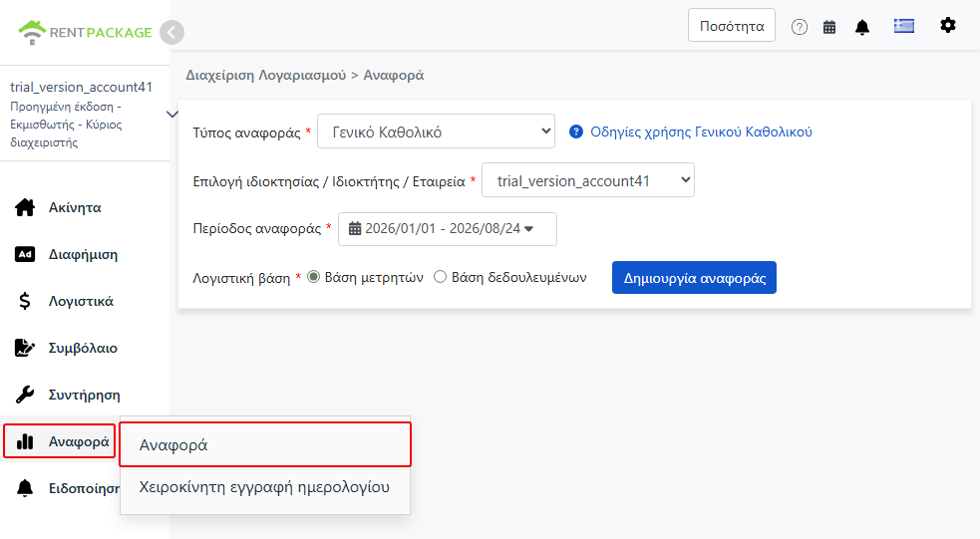Select the Βάση δεδουλευμένων radio button
The width and height of the screenshot is (980, 539).
pos(440,277)
